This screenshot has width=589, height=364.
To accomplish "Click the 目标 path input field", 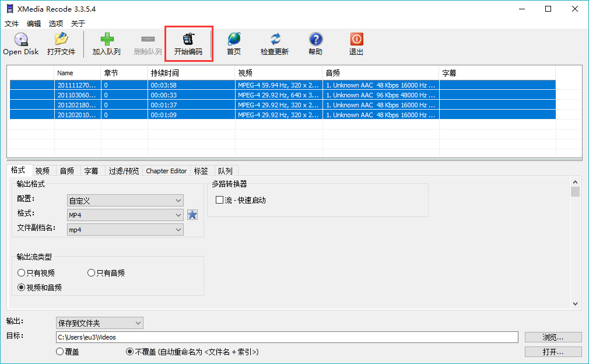I will point(287,337).
